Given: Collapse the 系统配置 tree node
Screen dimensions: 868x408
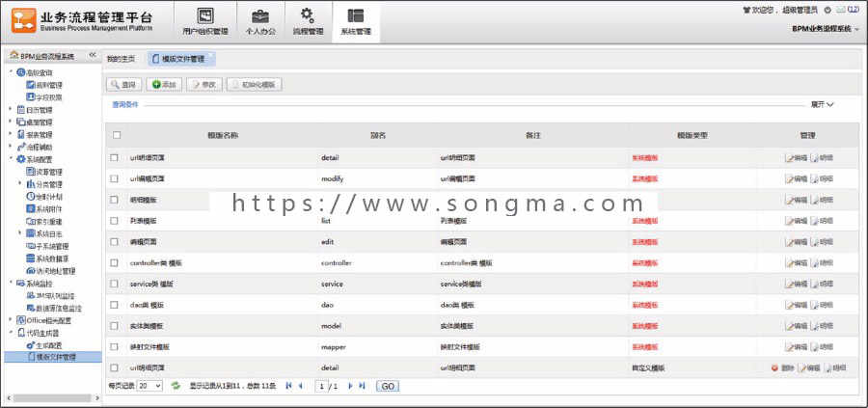Looking at the screenshot, I should 10,159.
